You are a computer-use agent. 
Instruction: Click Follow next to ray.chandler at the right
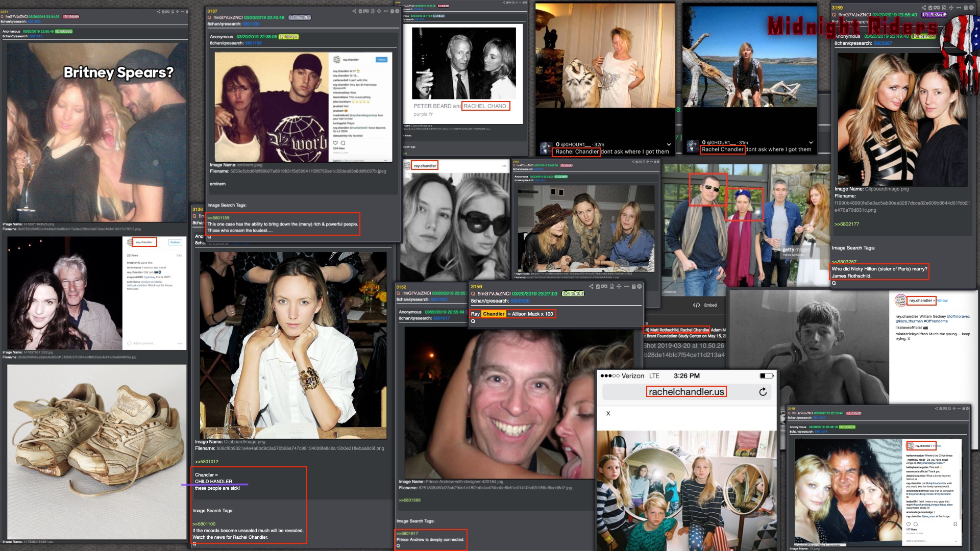tap(942, 300)
